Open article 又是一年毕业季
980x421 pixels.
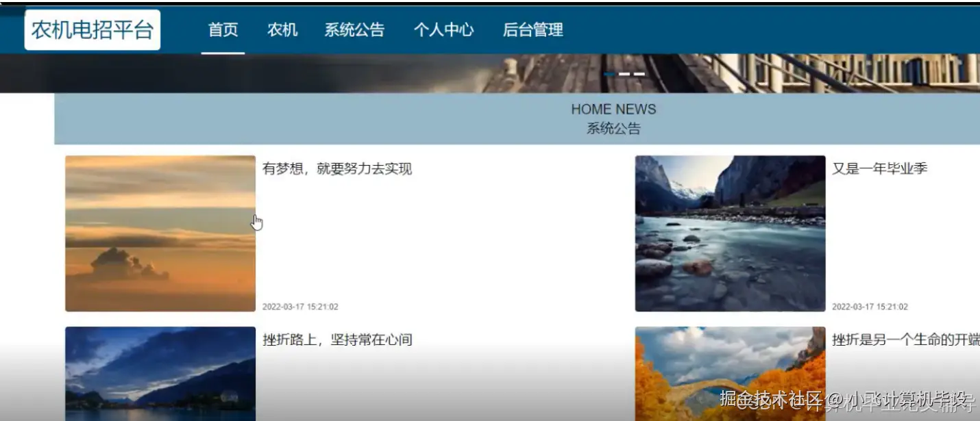(879, 168)
